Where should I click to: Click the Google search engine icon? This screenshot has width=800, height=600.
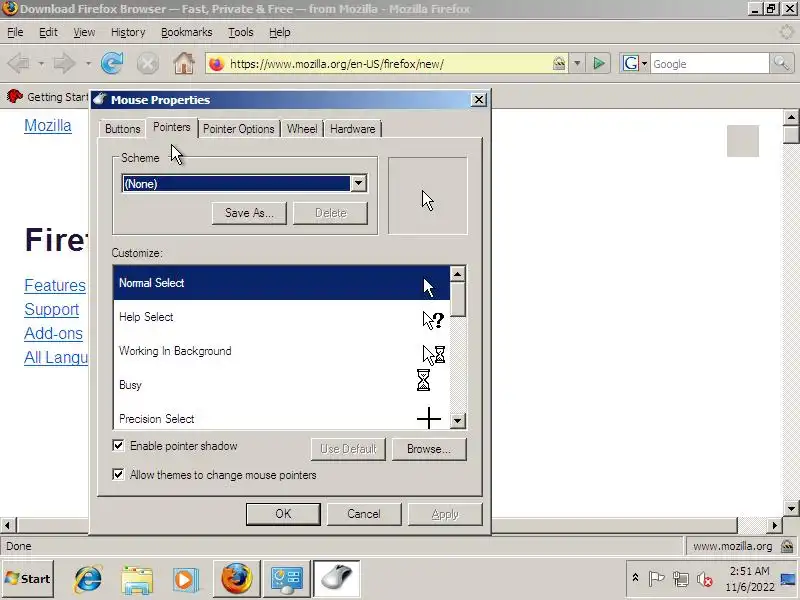631,64
